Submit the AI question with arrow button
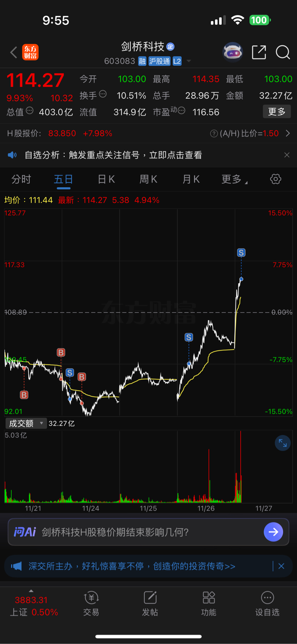Screen dimensions: 297x644 [273, 532]
